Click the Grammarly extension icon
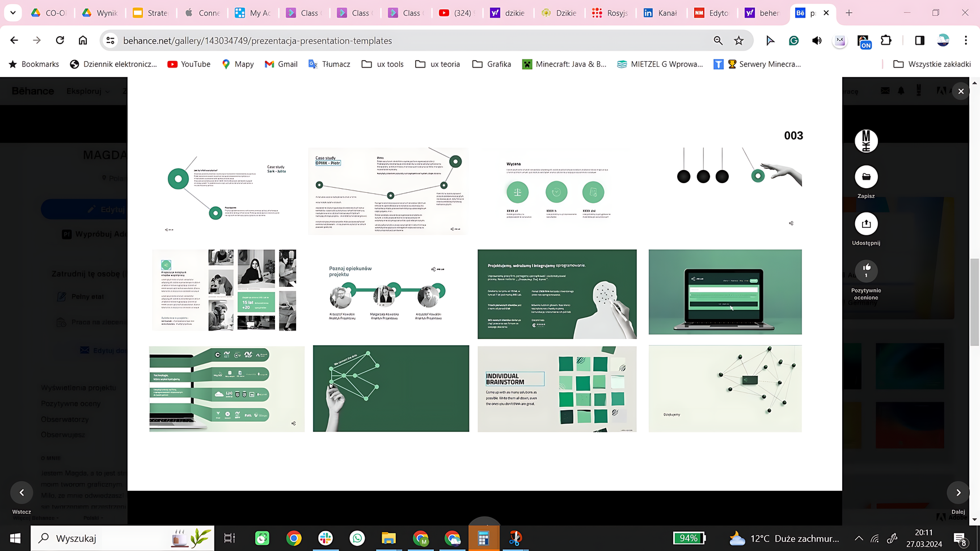 [x=794, y=40]
